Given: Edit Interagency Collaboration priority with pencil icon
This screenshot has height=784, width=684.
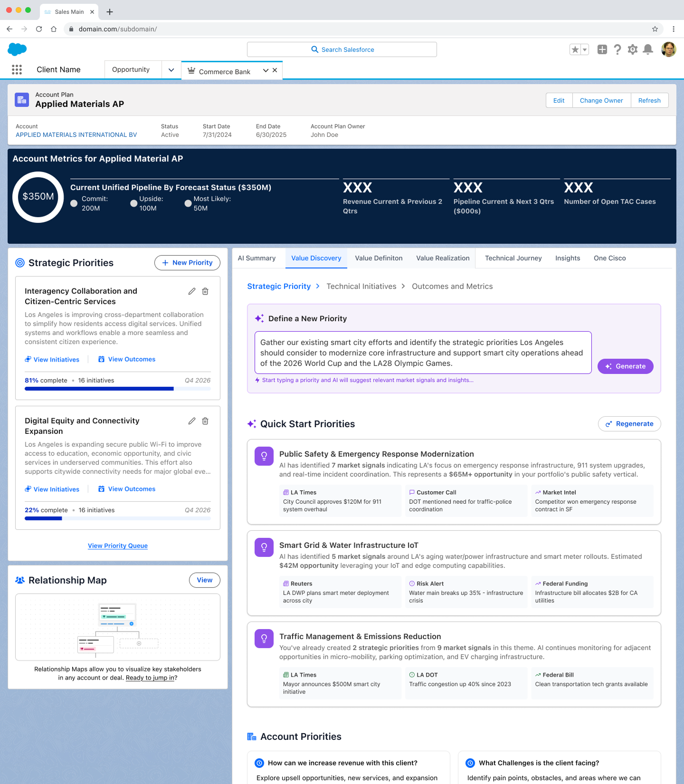Looking at the screenshot, I should point(192,291).
